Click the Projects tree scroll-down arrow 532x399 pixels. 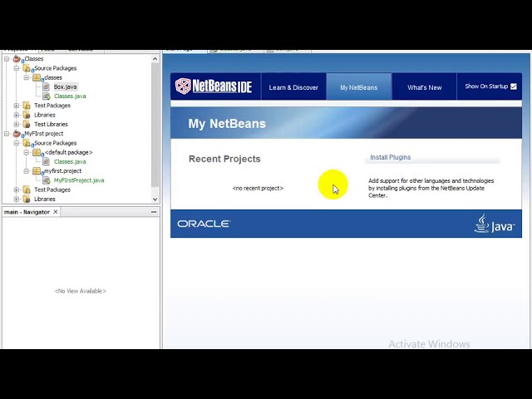pos(155,199)
